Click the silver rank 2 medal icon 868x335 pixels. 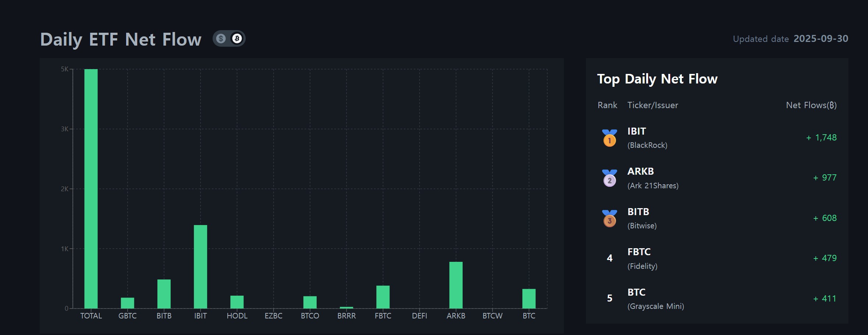609,178
